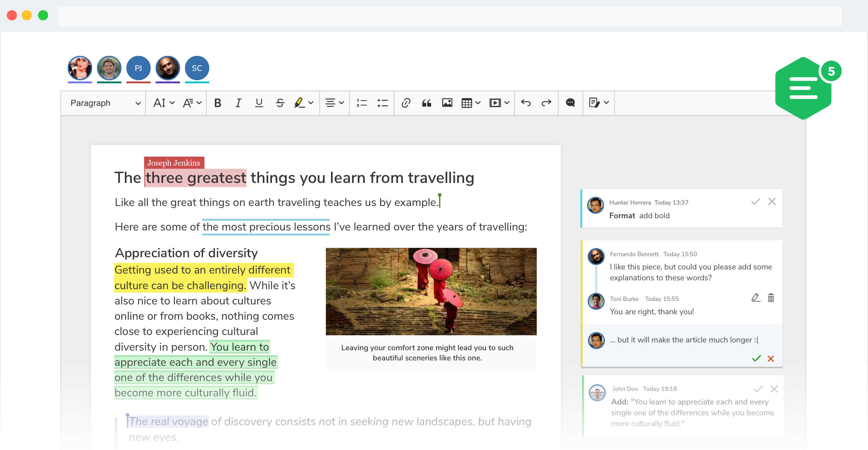Insert a link
Viewport: 868px width, 450px height.
point(406,103)
